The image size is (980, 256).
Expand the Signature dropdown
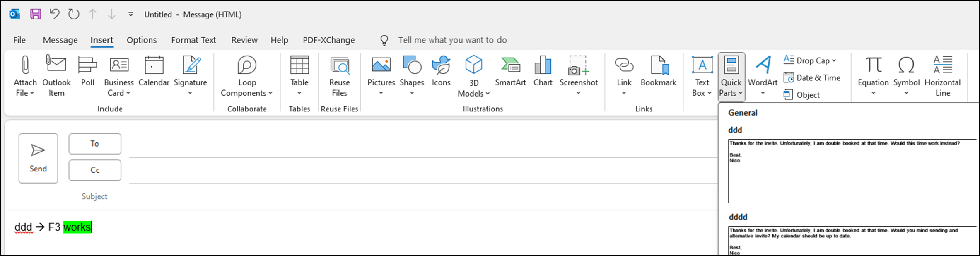190,93
